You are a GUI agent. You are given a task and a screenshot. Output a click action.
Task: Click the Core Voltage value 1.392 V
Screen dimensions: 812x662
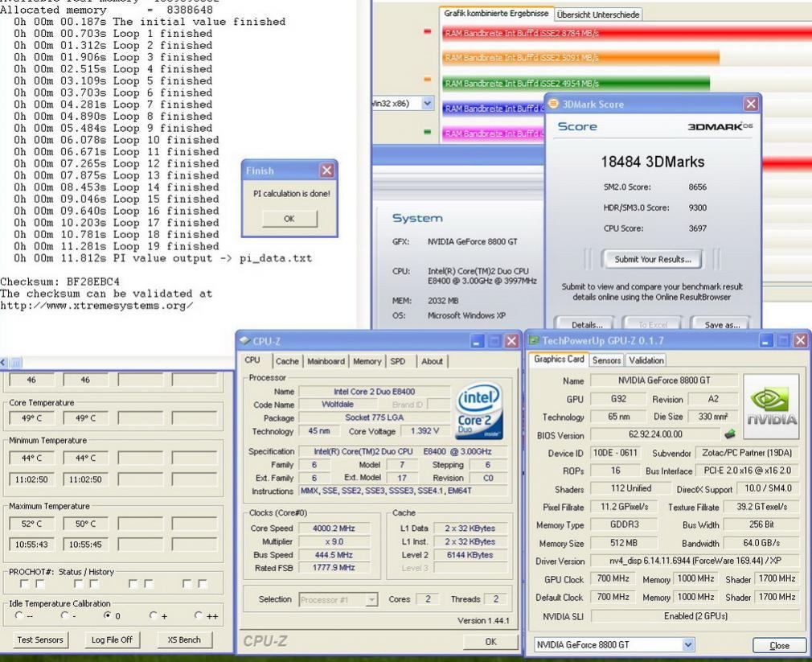[424, 431]
